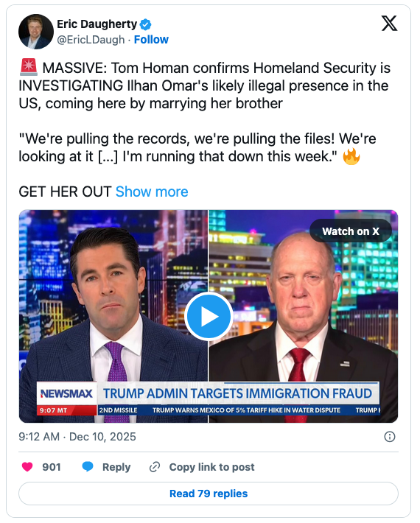Image resolution: width=420 pixels, height=523 pixels.
Task: Open Read 79 replies
Action: [x=209, y=494]
